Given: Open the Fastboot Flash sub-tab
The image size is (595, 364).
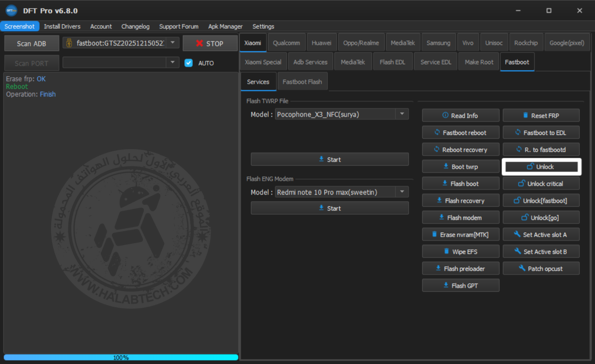Looking at the screenshot, I should [x=302, y=82].
